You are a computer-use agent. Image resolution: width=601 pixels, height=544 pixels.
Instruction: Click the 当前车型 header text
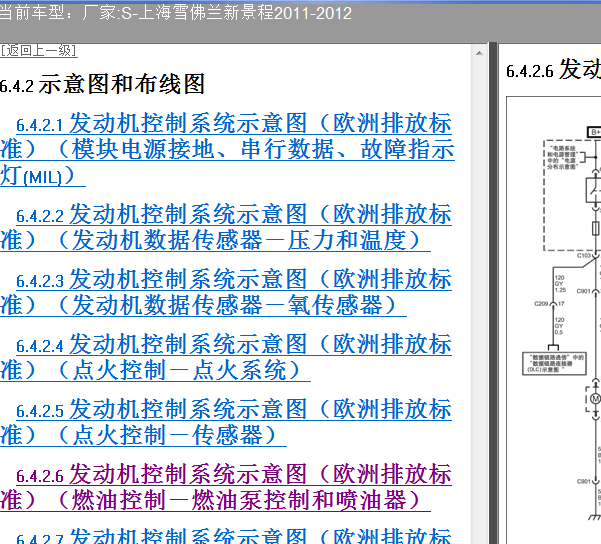pyautogui.click(x=176, y=13)
